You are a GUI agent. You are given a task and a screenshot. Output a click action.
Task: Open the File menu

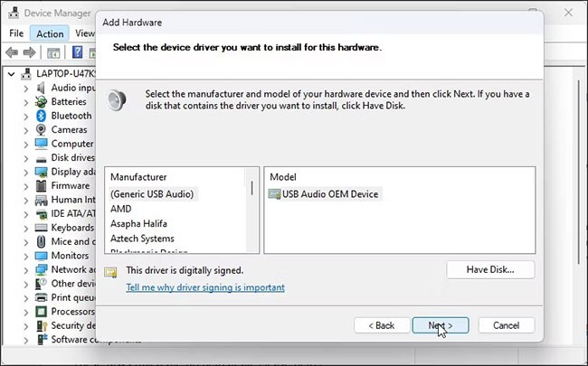pos(16,33)
